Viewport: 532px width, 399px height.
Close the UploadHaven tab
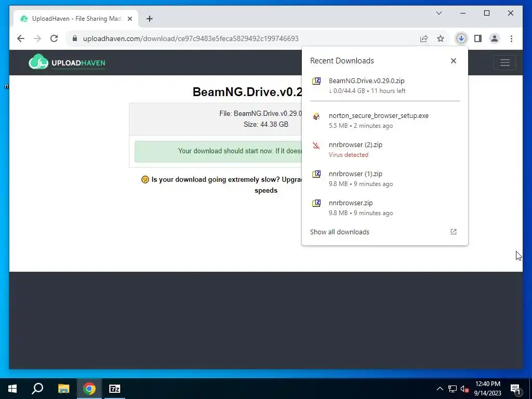[x=129, y=19]
